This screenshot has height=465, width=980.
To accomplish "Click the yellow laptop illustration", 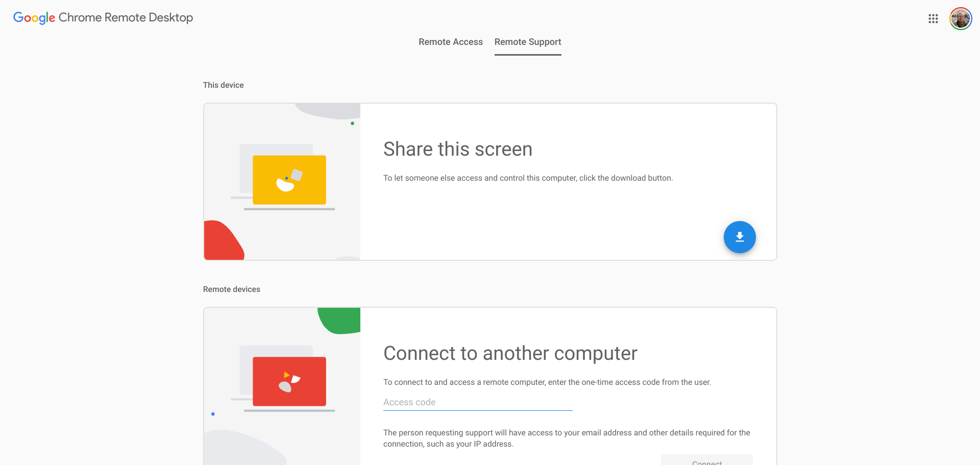I will 289,180.
